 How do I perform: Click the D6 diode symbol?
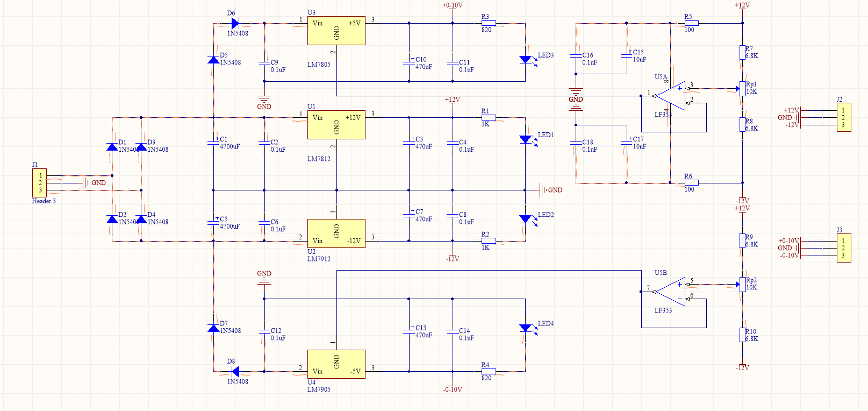tap(235, 23)
